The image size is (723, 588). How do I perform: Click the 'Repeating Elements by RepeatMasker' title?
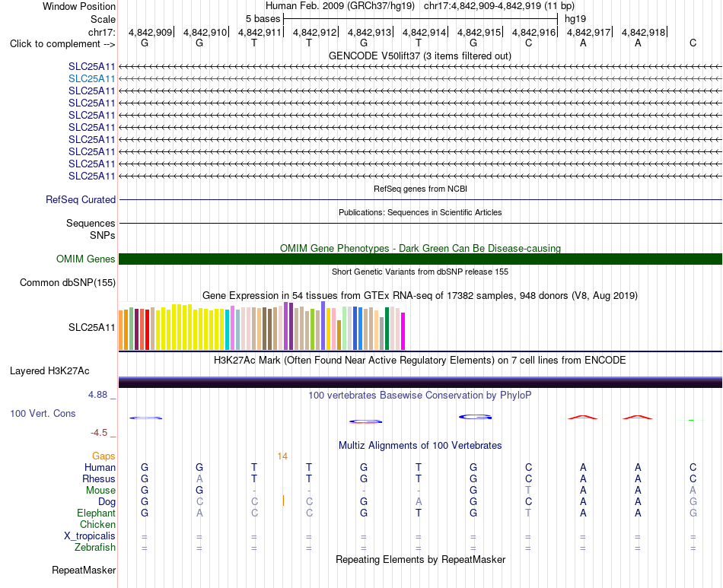(420, 559)
